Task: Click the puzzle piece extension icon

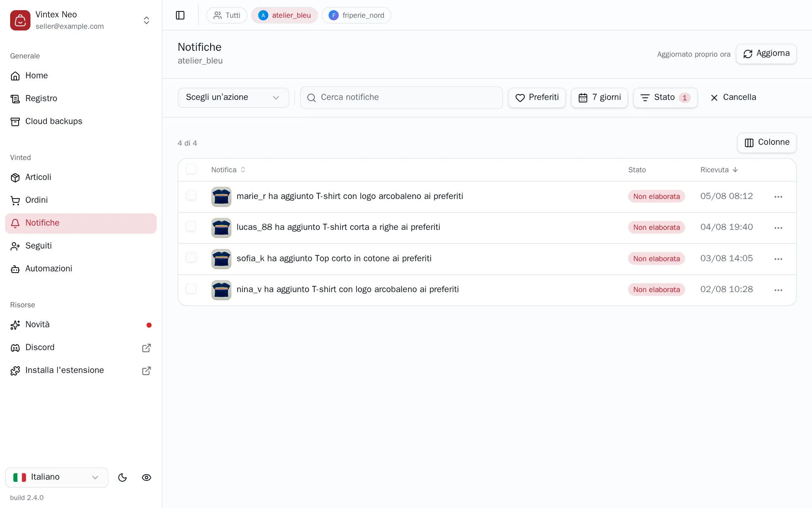Action: pyautogui.click(x=15, y=370)
